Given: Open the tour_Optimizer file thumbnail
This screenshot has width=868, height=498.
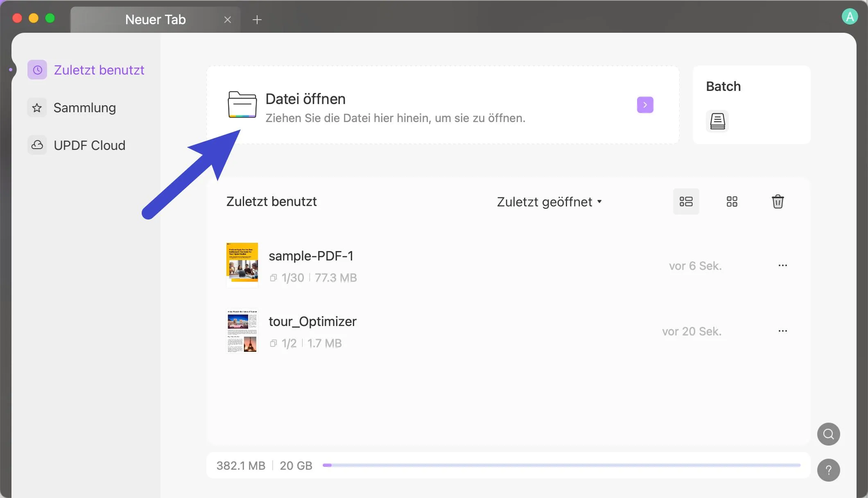Looking at the screenshot, I should 242,330.
